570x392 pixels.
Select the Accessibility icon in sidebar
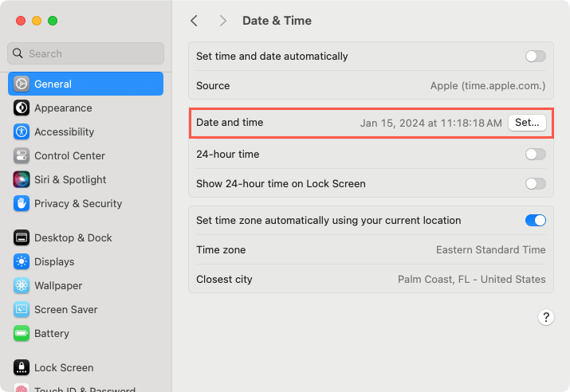point(22,131)
